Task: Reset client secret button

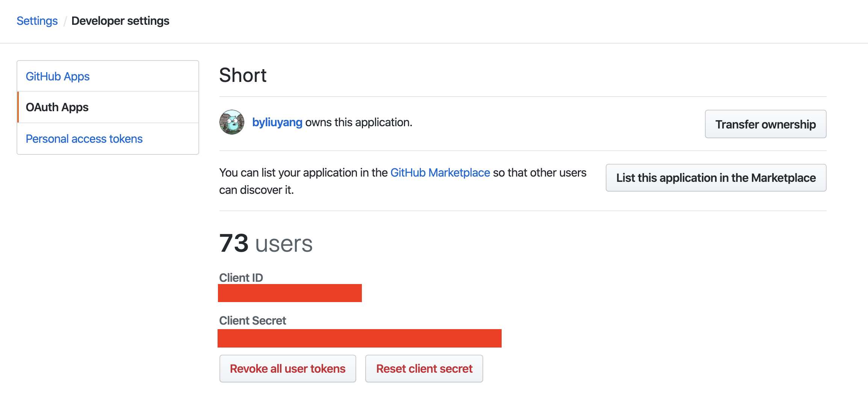Action: click(x=424, y=369)
